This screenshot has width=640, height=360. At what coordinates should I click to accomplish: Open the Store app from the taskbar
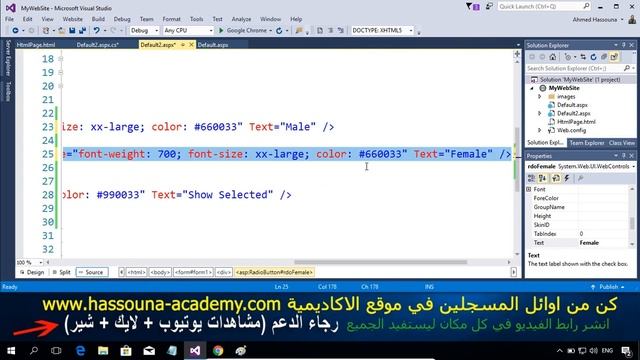(x=126, y=351)
